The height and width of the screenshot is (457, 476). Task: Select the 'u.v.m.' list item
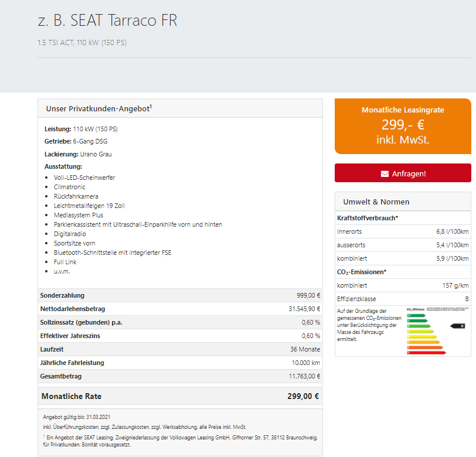click(x=62, y=272)
